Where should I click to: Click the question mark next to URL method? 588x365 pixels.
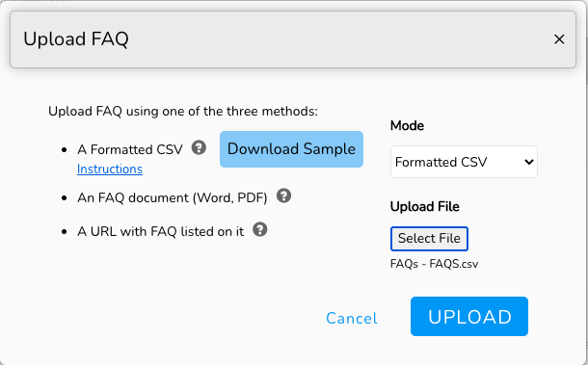[x=260, y=229]
